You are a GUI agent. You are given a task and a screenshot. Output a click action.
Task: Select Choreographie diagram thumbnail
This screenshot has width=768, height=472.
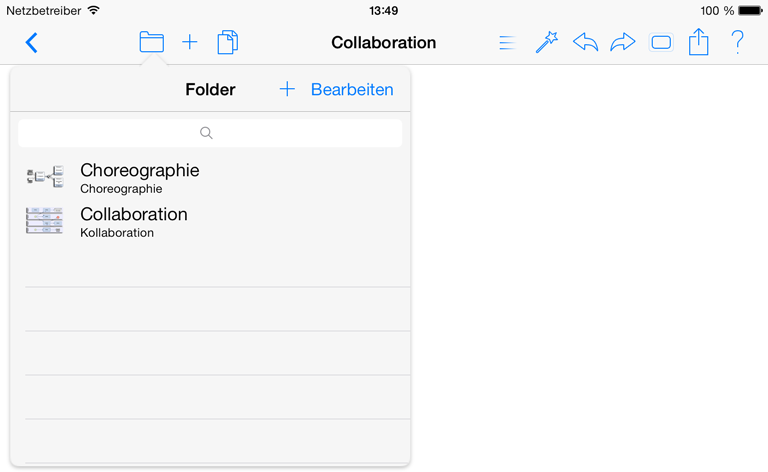pyautogui.click(x=45, y=176)
